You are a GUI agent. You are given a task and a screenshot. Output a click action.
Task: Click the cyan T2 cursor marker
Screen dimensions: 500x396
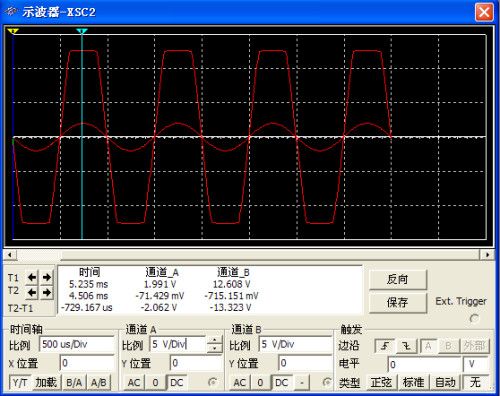click(x=82, y=31)
